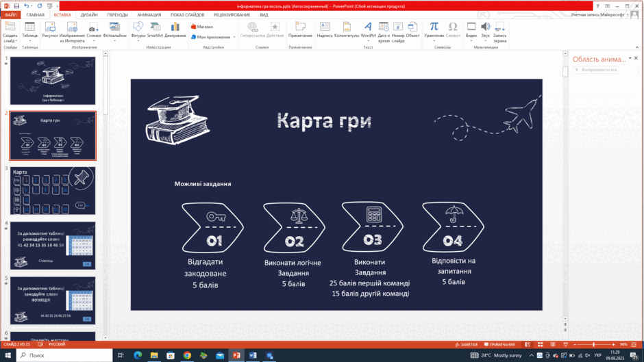Insert Pictures (Рисунки) from computer
This screenshot has height=362, width=644.
pyautogui.click(x=50, y=30)
